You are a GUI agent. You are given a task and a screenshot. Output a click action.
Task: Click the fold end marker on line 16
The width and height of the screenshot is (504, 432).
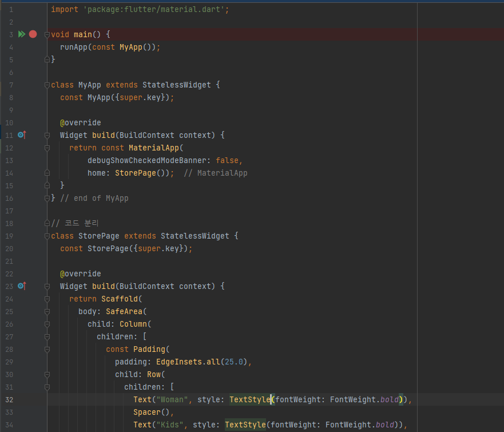click(47, 199)
